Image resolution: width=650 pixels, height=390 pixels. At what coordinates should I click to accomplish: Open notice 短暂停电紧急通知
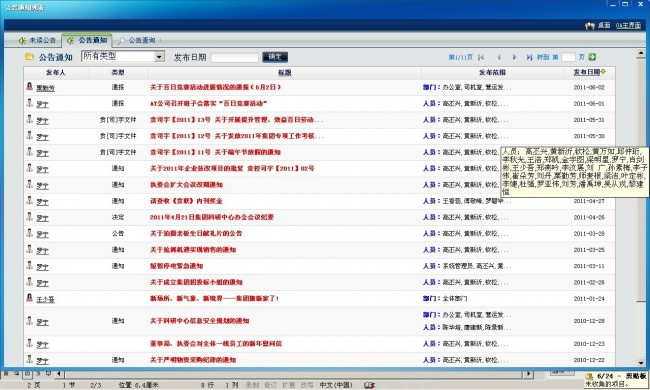tap(176, 266)
